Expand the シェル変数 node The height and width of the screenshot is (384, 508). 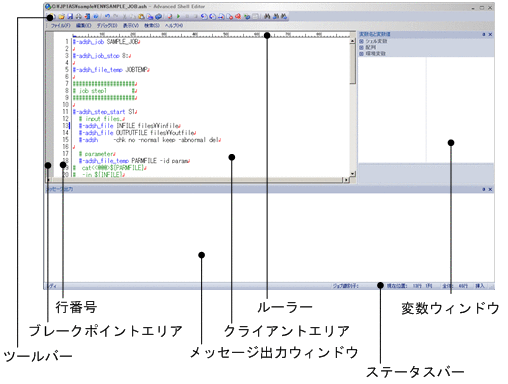click(x=361, y=41)
